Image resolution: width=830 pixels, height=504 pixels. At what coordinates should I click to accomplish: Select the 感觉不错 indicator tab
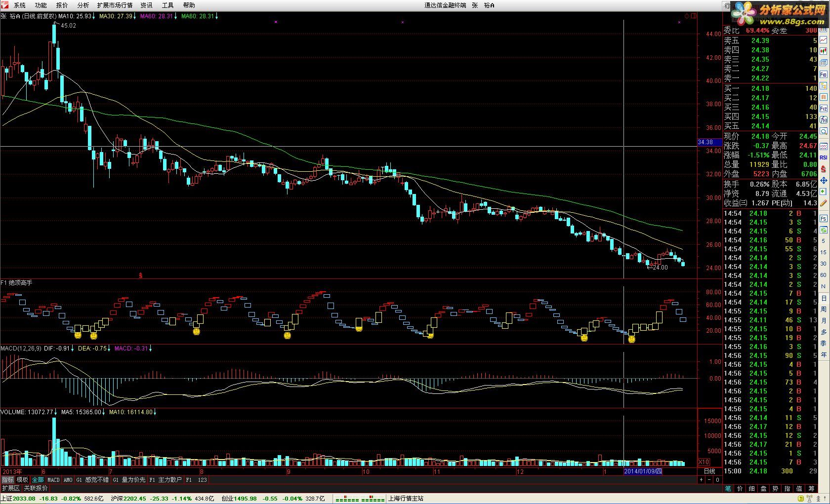point(92,480)
